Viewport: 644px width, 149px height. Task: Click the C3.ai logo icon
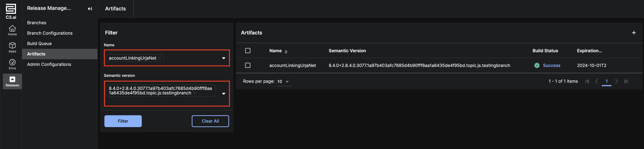click(x=11, y=9)
